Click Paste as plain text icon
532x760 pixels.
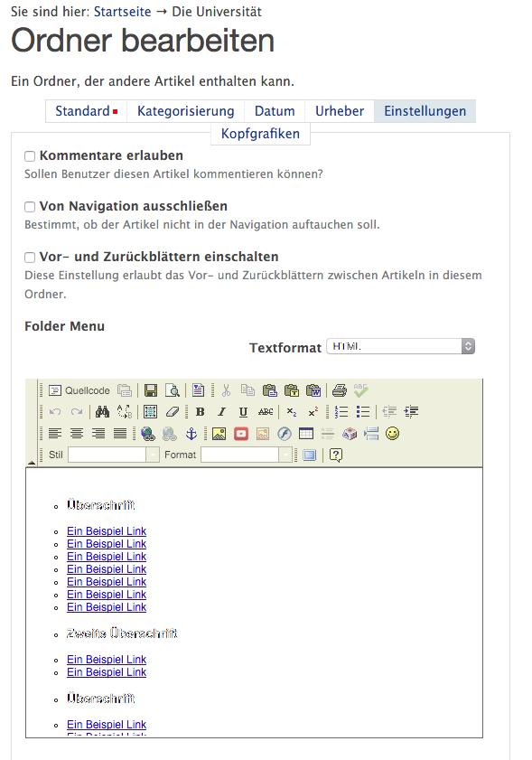pos(291,390)
